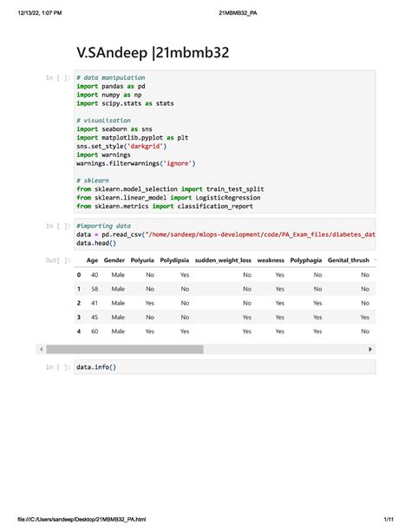Click 'Male' in the Gender column of row 2

click(118, 303)
